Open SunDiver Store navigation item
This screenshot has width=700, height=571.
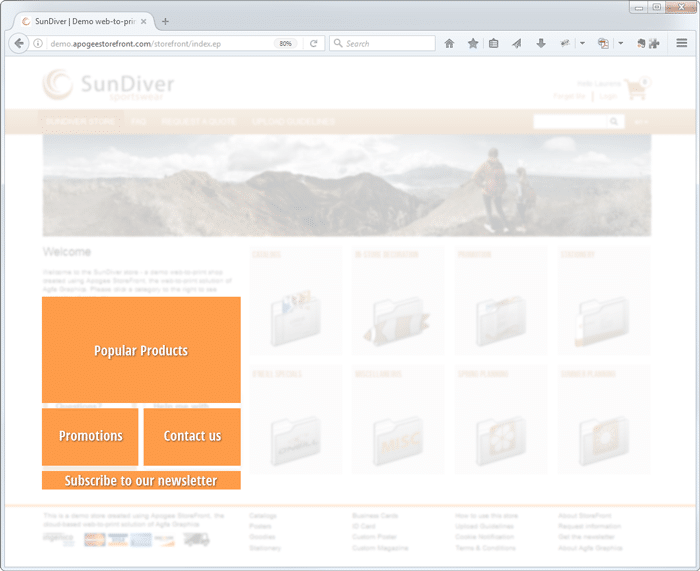[80, 121]
